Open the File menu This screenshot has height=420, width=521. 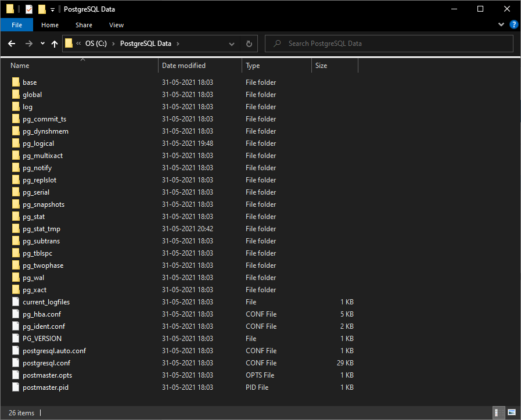coord(17,25)
